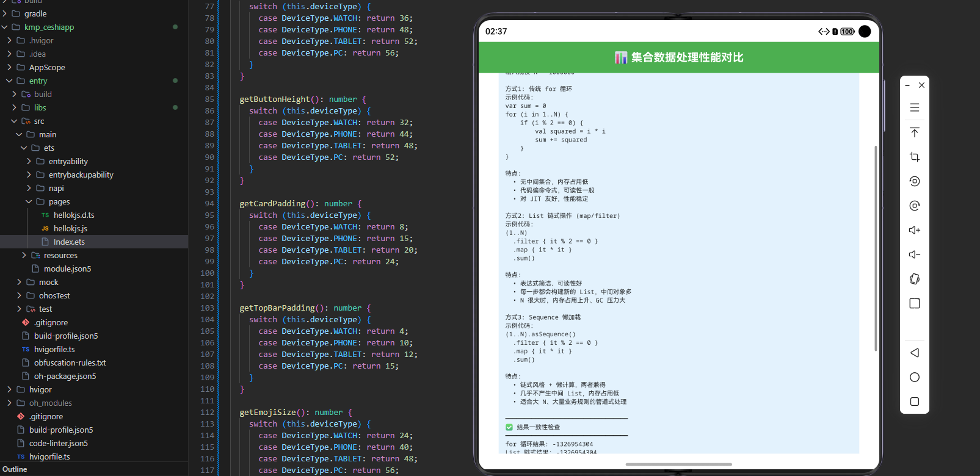Go to emulator home via circle button
Screen dimensions: 980x476
pyautogui.click(x=915, y=377)
